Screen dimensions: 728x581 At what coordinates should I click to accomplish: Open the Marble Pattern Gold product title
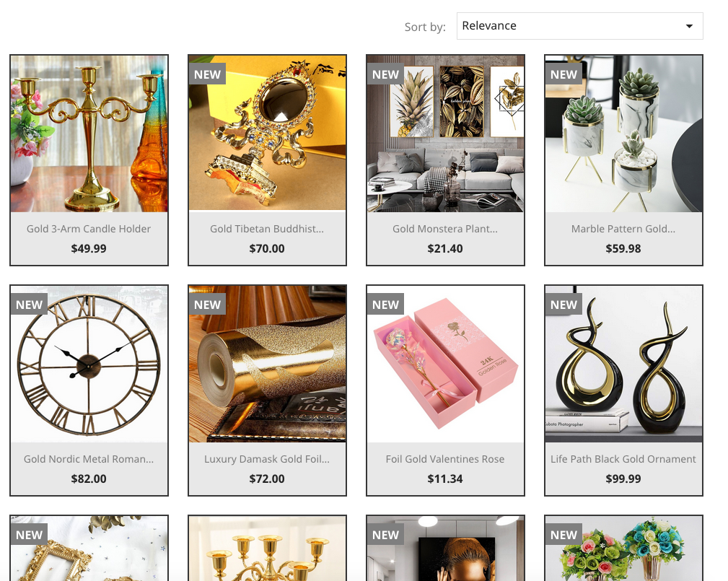click(x=623, y=229)
